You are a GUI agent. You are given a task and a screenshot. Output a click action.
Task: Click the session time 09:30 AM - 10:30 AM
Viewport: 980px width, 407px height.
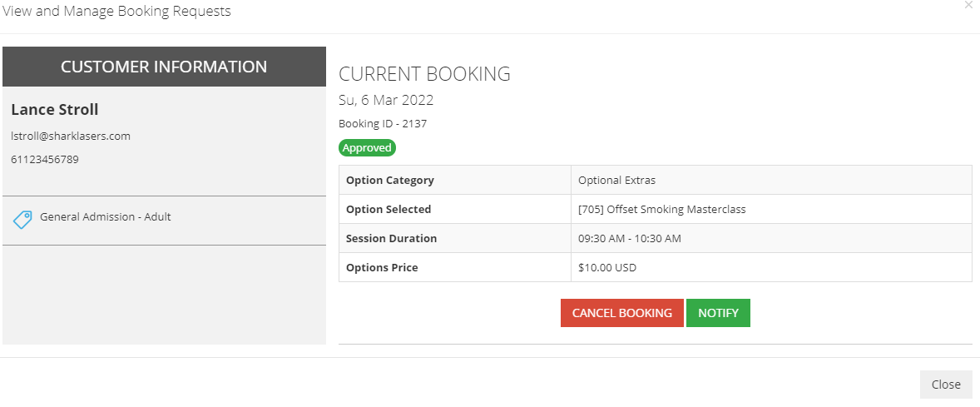[x=630, y=239]
